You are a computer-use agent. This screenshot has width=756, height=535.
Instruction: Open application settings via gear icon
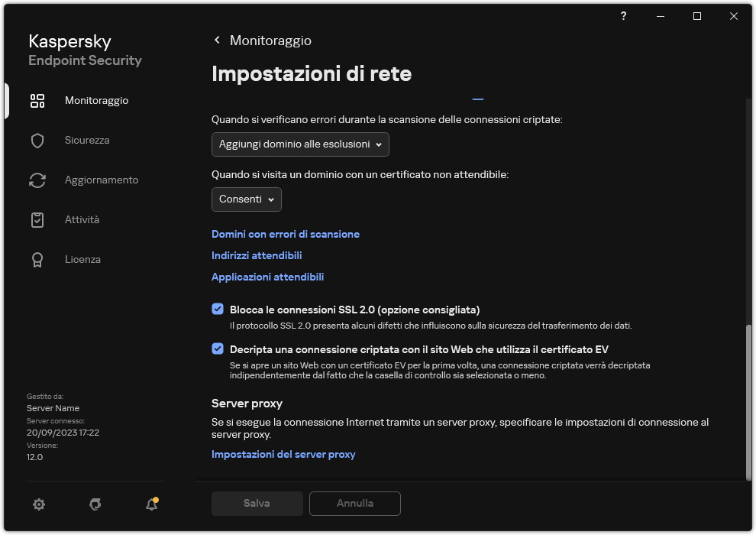coord(38,504)
